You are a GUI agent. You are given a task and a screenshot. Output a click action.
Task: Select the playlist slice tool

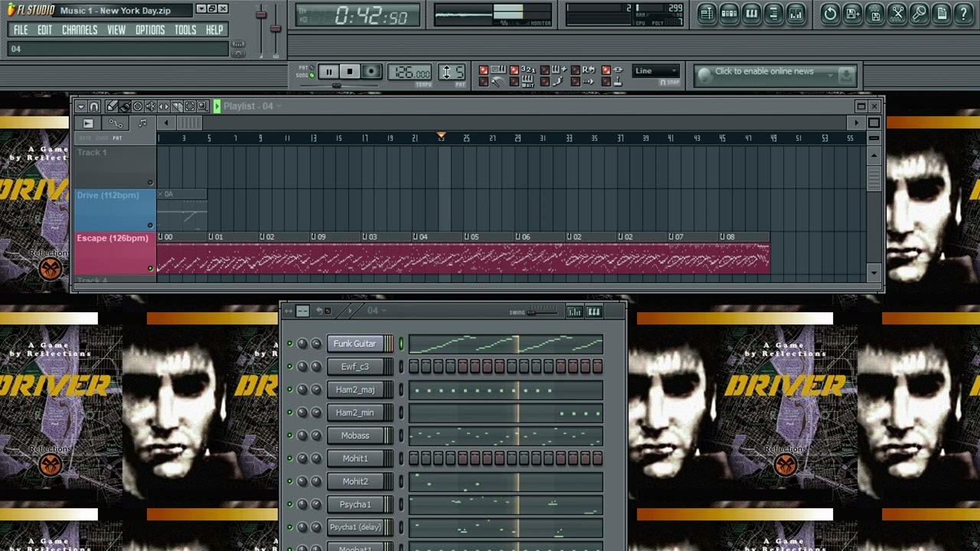pos(177,106)
